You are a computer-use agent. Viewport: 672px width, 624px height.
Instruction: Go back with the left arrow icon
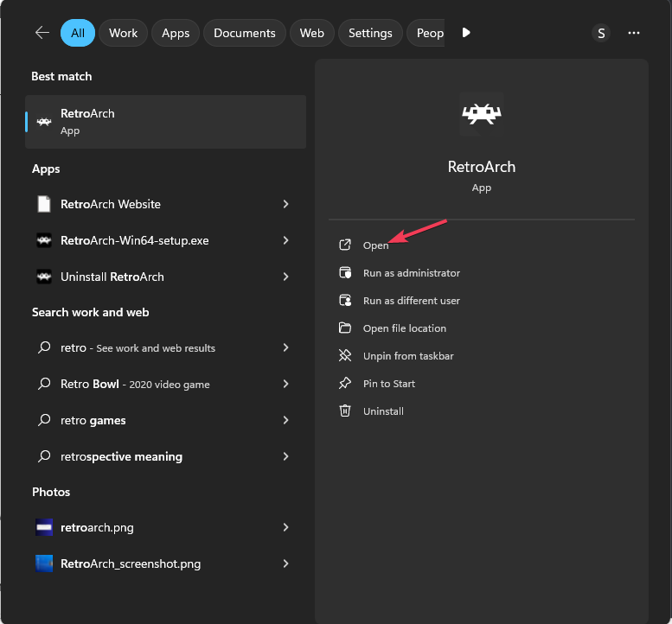point(42,33)
